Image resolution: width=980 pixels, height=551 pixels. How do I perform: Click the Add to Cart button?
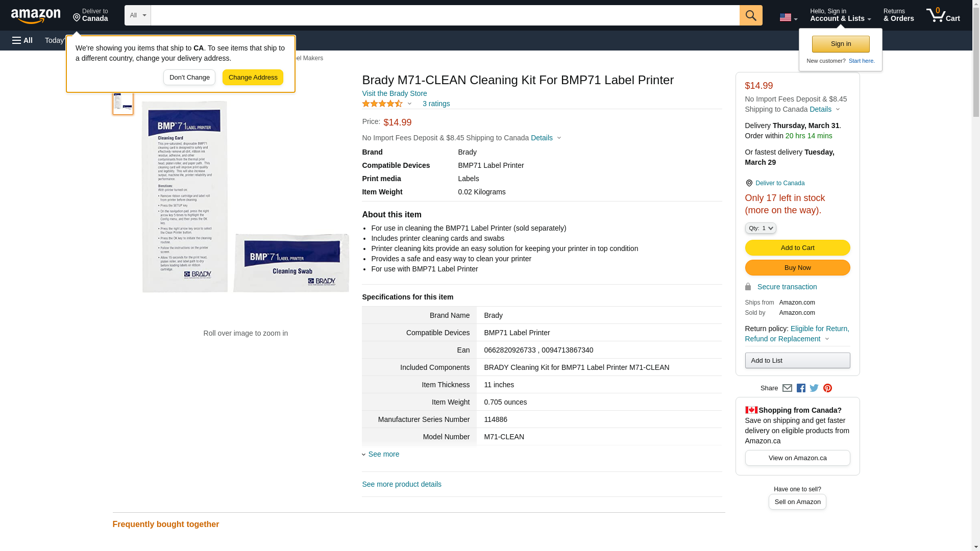click(x=797, y=248)
